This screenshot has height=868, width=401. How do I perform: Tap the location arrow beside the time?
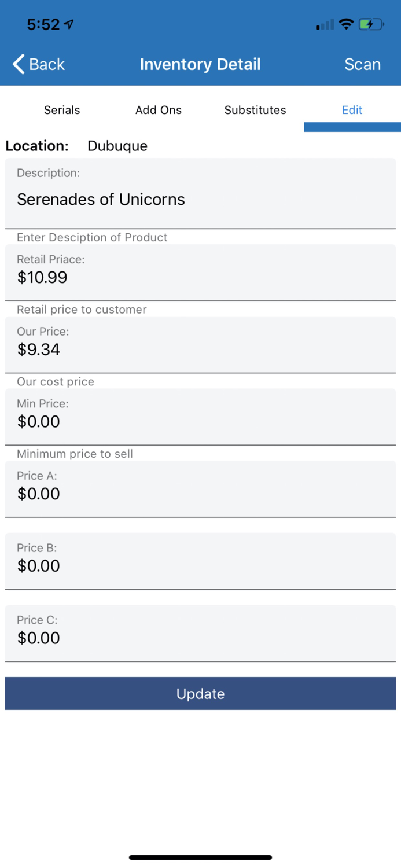point(69,24)
